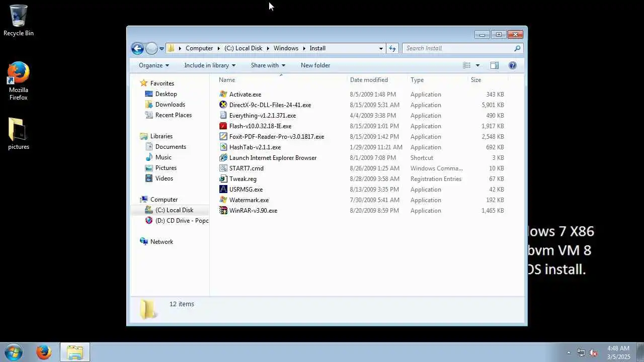Click the WinRAR-v3.90.exe icon

pyautogui.click(x=223, y=210)
